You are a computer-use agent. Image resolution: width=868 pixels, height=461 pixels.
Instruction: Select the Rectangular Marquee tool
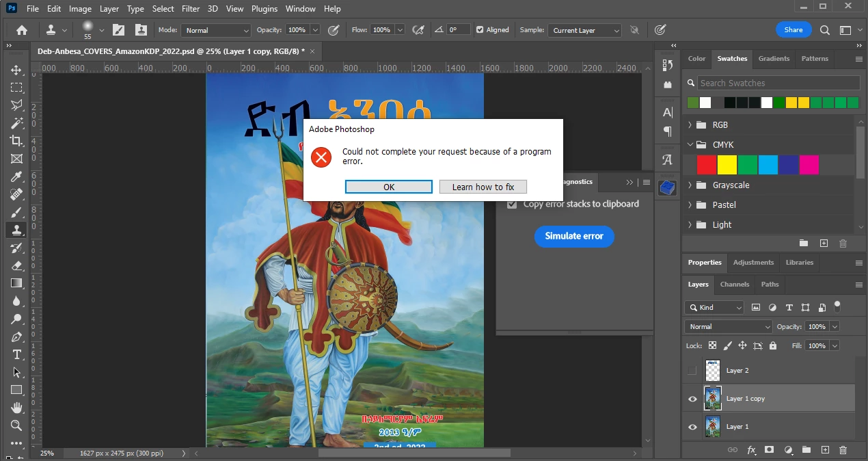pos(16,88)
